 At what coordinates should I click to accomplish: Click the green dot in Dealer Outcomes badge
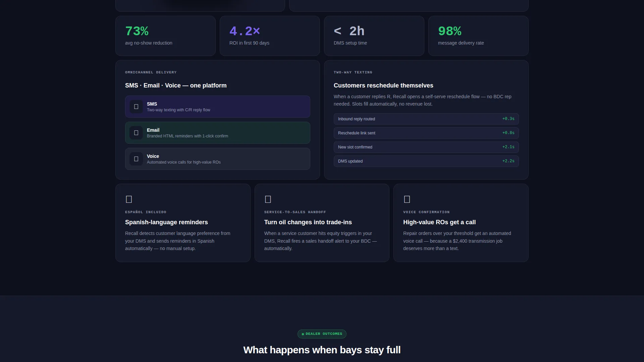[x=303, y=334]
